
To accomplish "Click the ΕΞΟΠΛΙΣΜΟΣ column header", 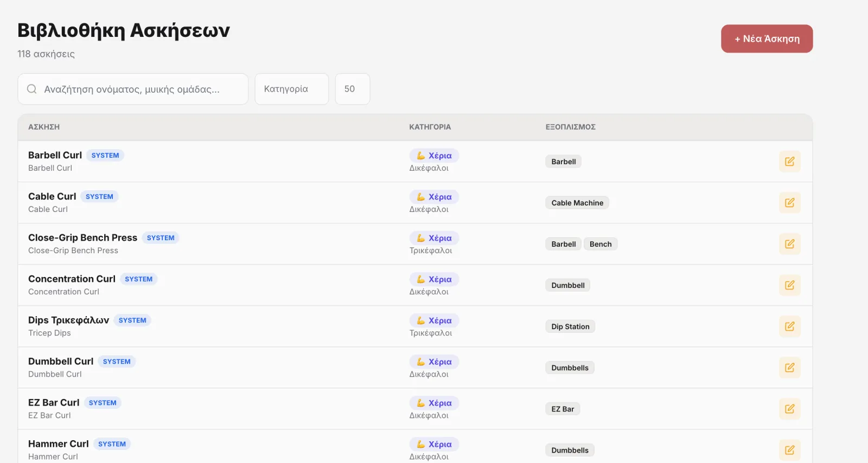I will point(570,127).
